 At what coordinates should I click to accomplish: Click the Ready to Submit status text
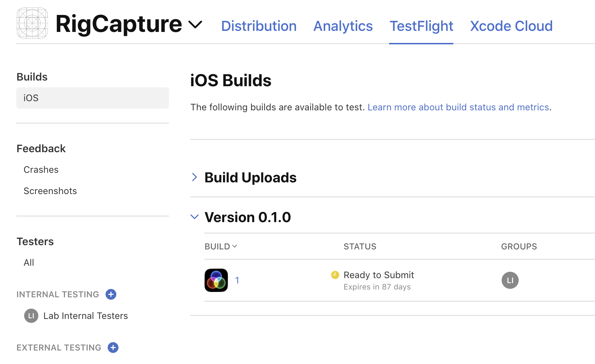tap(379, 275)
